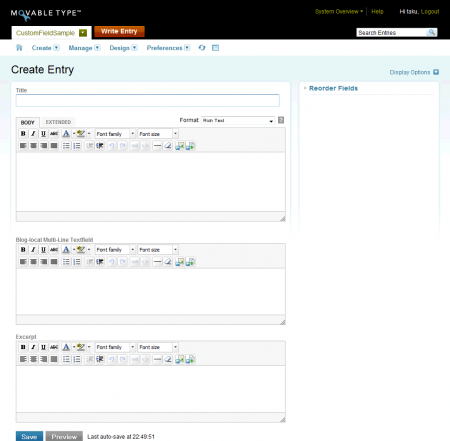This screenshot has height=441, width=450.
Task: Align left in the Body editor
Action: point(23,146)
